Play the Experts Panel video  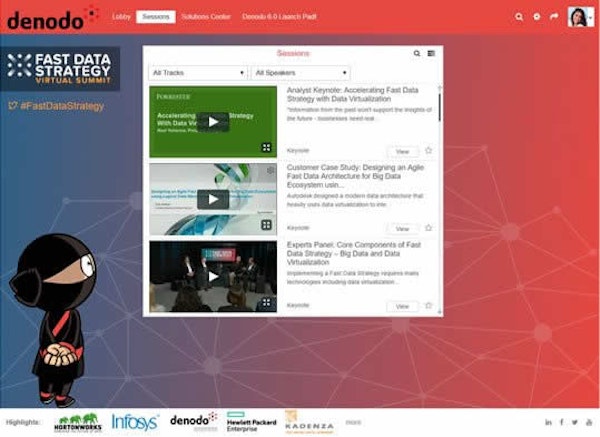click(x=213, y=276)
